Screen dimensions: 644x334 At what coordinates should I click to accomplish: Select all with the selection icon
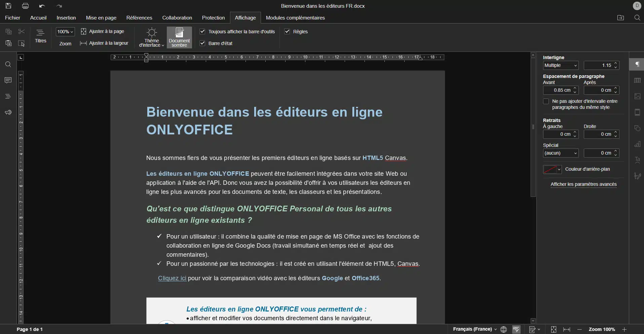click(22, 43)
